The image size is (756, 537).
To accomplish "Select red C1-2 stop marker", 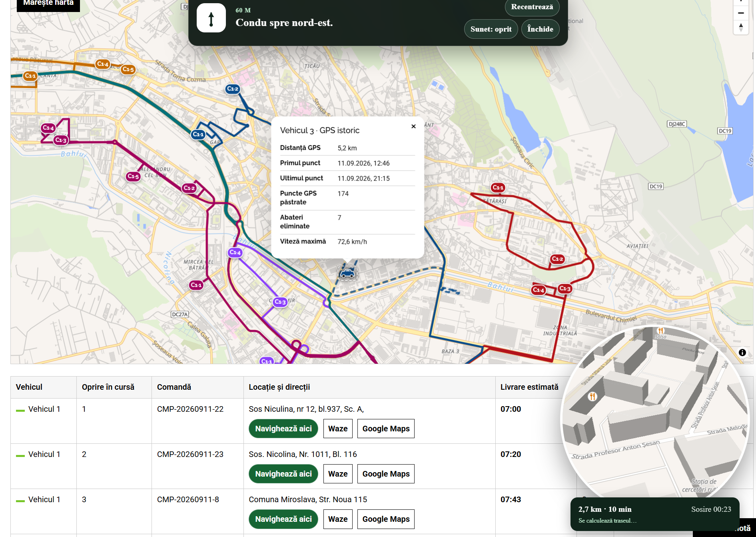I will [x=557, y=259].
